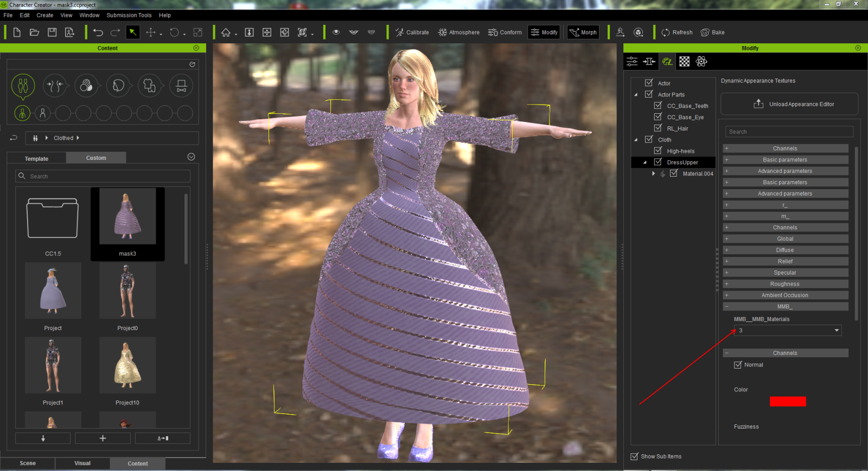Expand the Material.004 tree arrow
This screenshot has height=471, width=868.
pyautogui.click(x=653, y=173)
